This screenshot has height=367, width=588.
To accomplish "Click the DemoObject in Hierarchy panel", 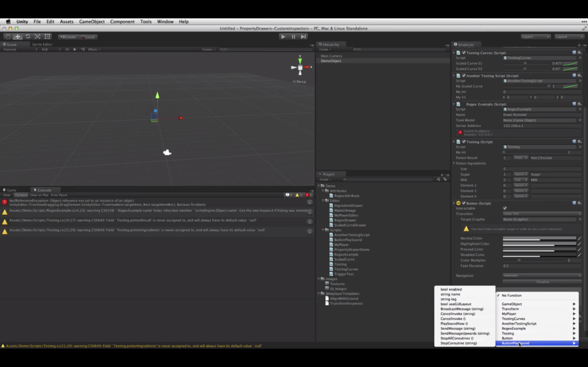I will click(331, 61).
